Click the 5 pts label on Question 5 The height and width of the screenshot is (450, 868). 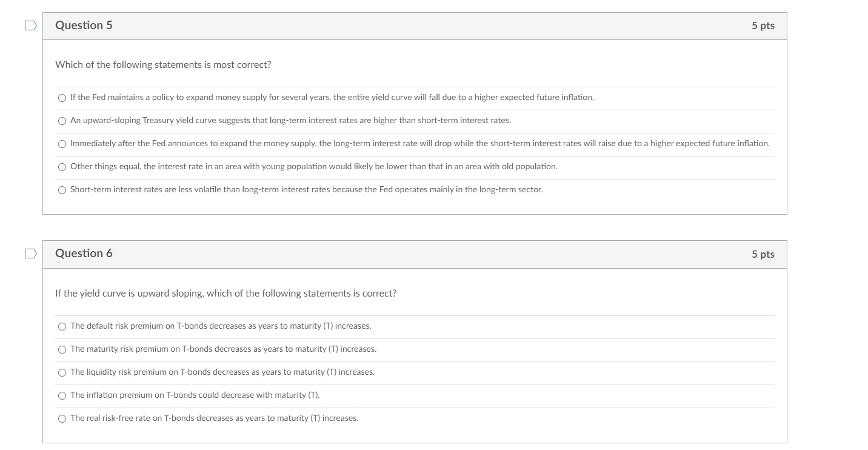763,25
